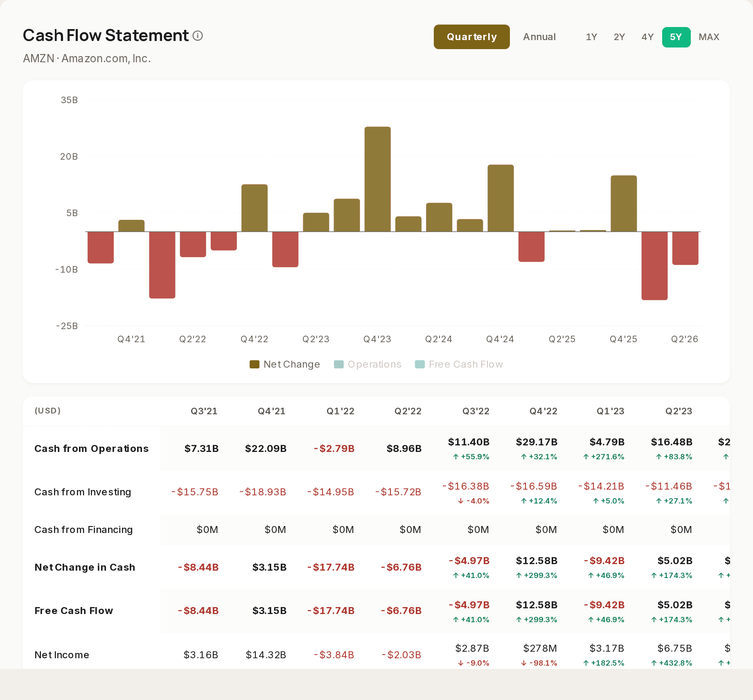The width and height of the screenshot is (753, 700).
Task: Click the -$11.46B Cash from Investing cell
Action: tap(668, 486)
